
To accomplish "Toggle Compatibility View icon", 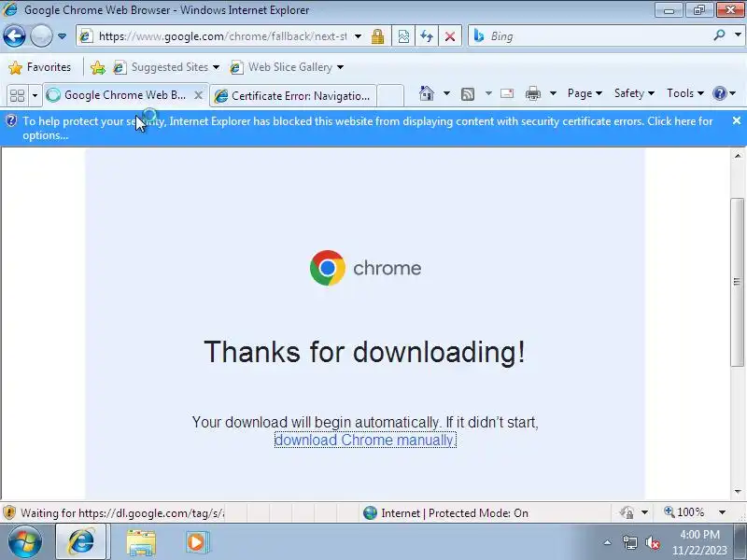I will (x=403, y=36).
